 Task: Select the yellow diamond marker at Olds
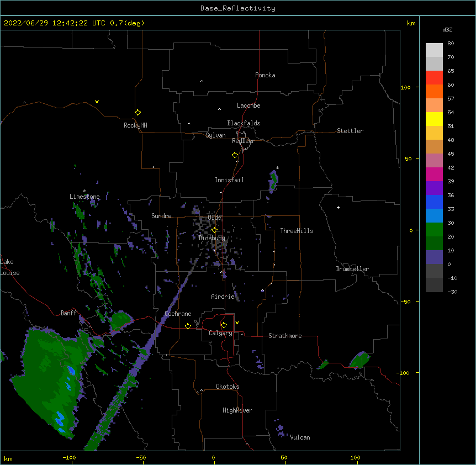214,230
